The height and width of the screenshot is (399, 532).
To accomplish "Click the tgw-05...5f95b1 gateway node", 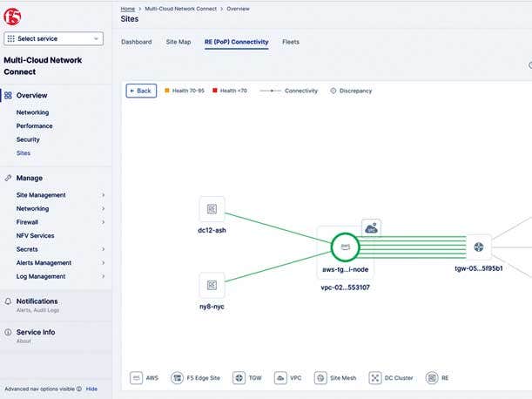I will [x=478, y=247].
